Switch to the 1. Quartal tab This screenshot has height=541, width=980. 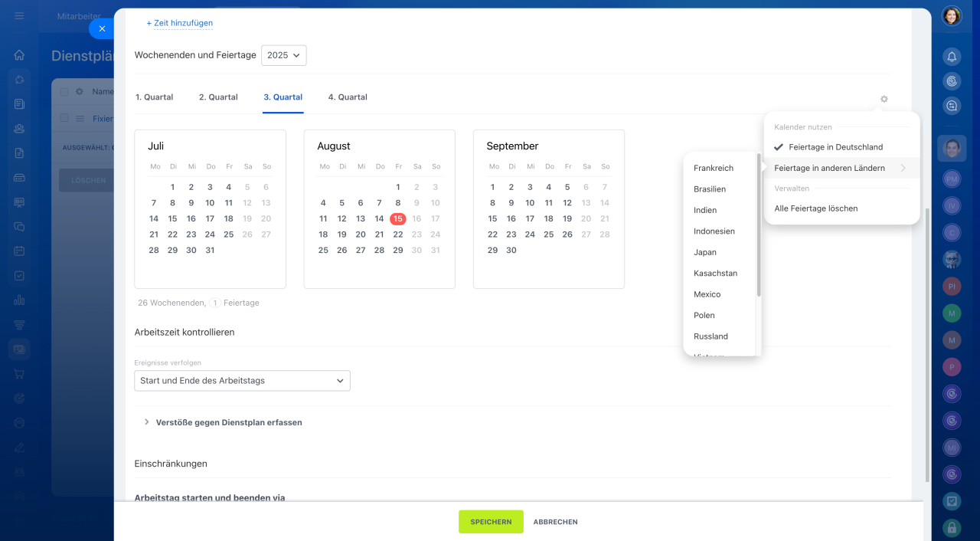155,97
